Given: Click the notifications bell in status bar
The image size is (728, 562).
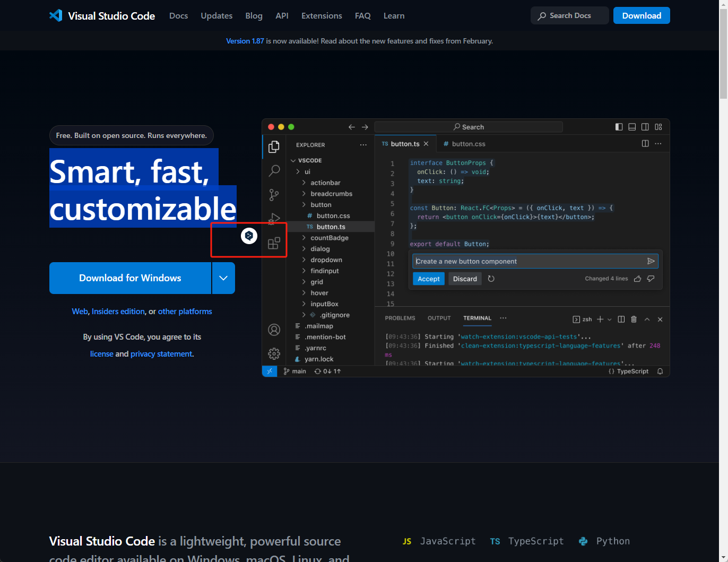Looking at the screenshot, I should pyautogui.click(x=660, y=371).
